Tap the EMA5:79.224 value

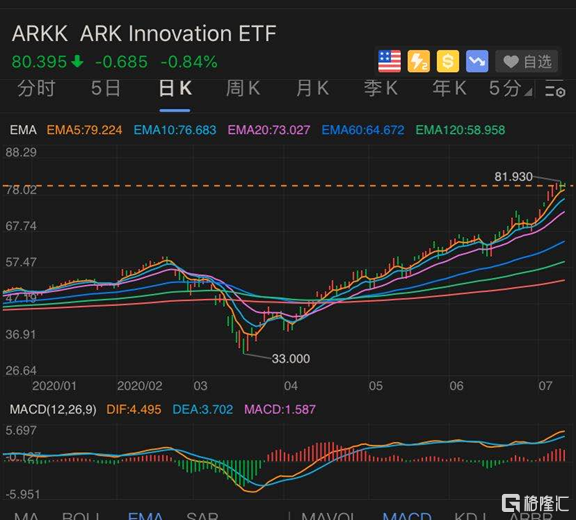pyautogui.click(x=84, y=130)
